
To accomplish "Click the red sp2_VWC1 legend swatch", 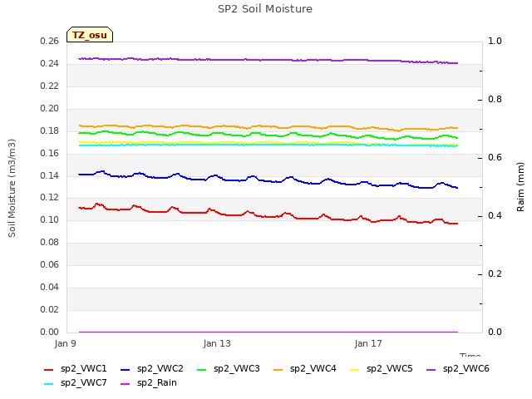I will (x=48, y=370).
